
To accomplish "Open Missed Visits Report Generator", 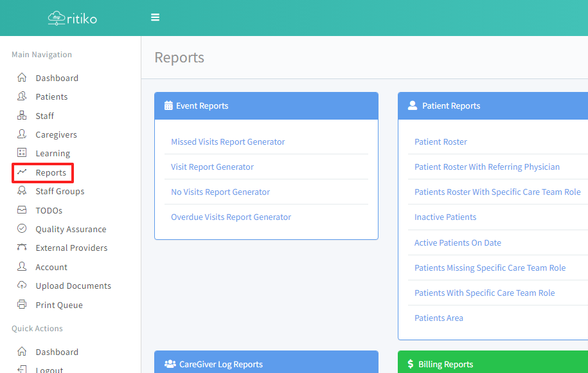I will (x=227, y=141).
